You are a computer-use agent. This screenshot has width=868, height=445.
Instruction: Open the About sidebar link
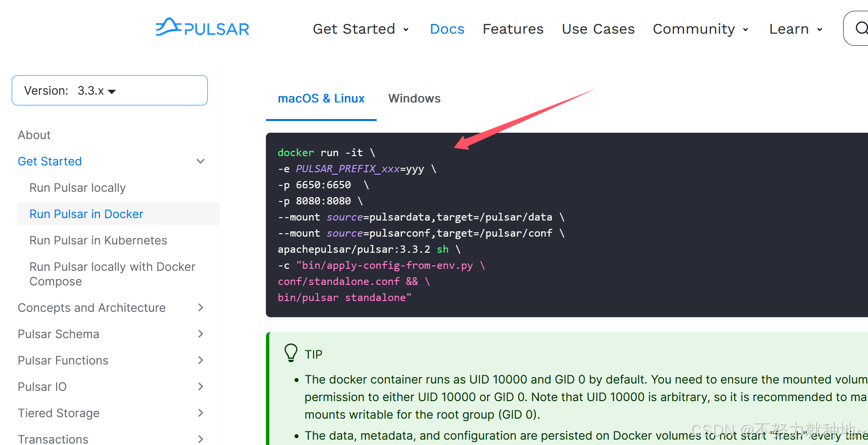coord(34,135)
